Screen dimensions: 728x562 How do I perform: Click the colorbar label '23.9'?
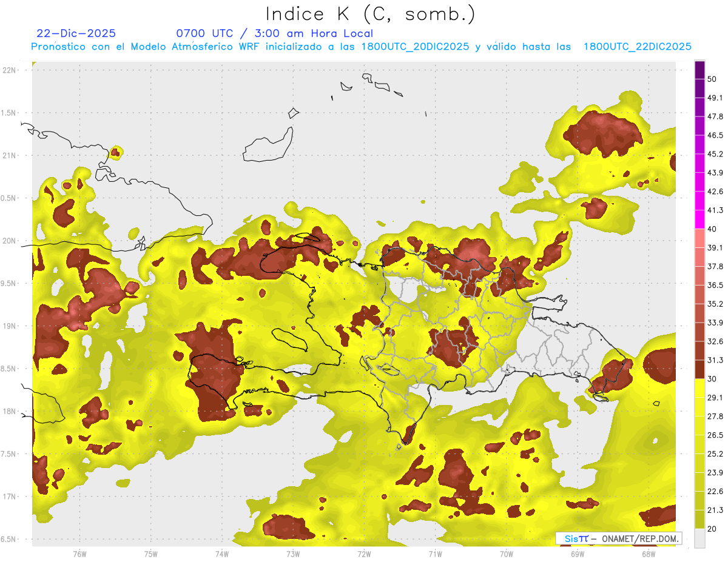(715, 473)
